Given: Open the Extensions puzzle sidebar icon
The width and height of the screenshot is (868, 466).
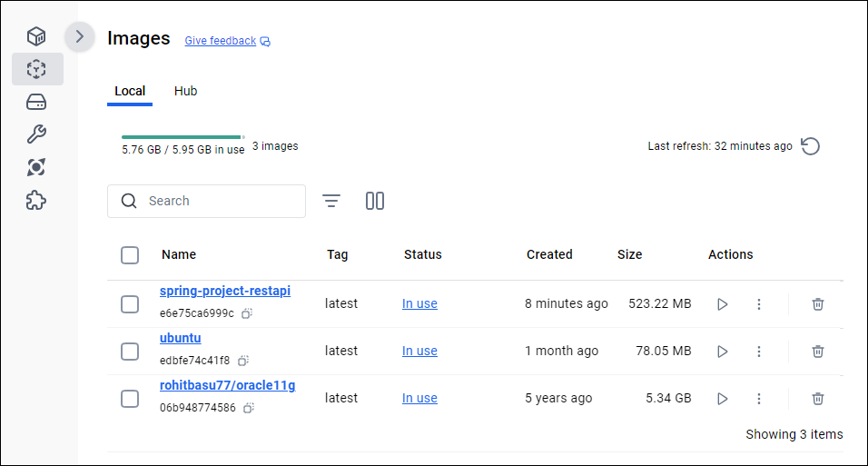Looking at the screenshot, I should point(36,200).
